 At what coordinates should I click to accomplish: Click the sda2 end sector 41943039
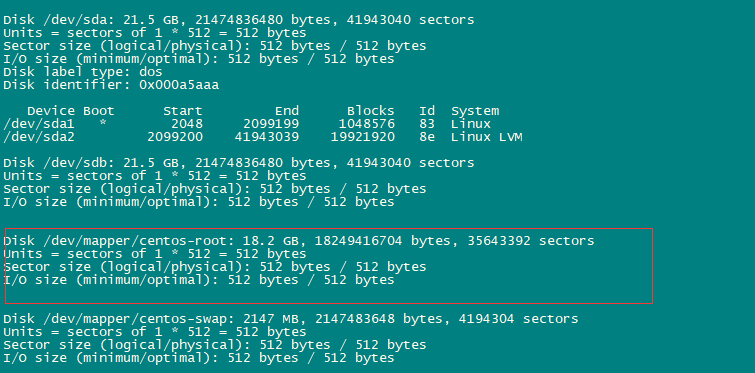point(267,137)
